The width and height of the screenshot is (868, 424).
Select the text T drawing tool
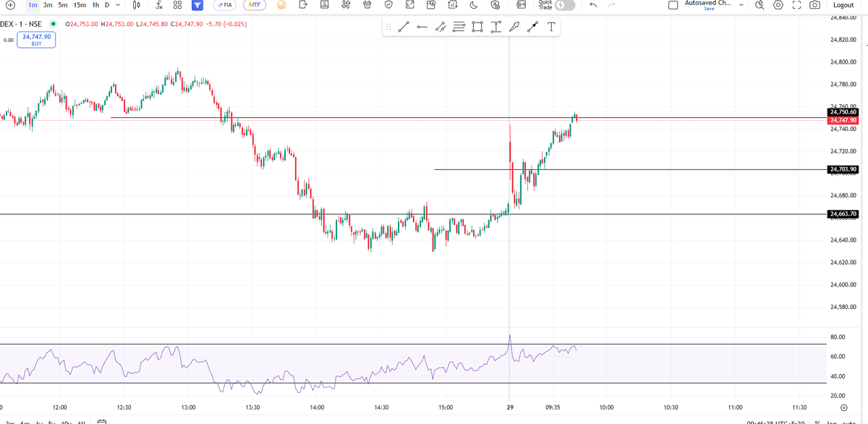(551, 27)
